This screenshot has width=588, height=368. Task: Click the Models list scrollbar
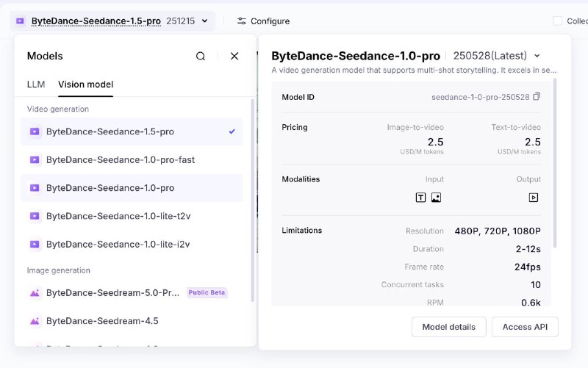click(x=252, y=201)
